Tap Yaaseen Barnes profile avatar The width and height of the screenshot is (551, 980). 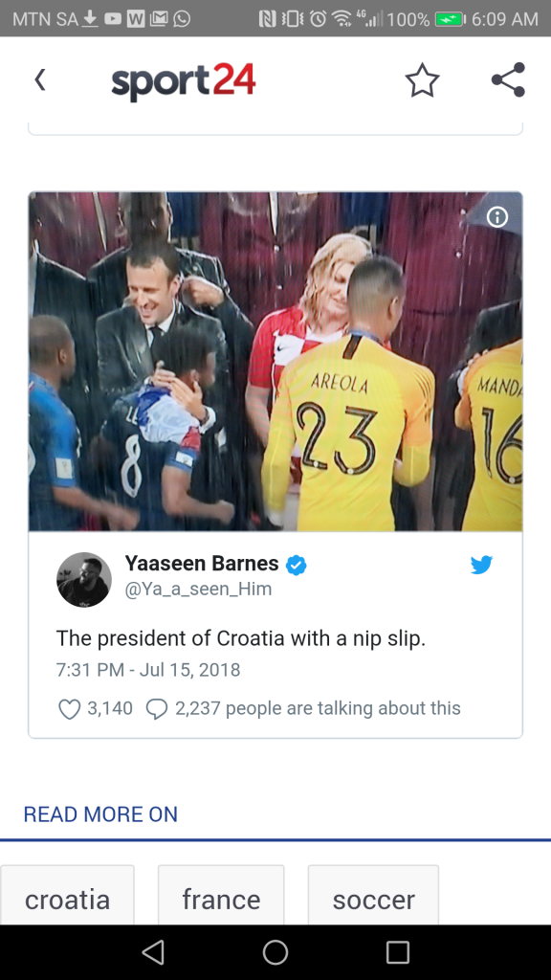pyautogui.click(x=84, y=579)
